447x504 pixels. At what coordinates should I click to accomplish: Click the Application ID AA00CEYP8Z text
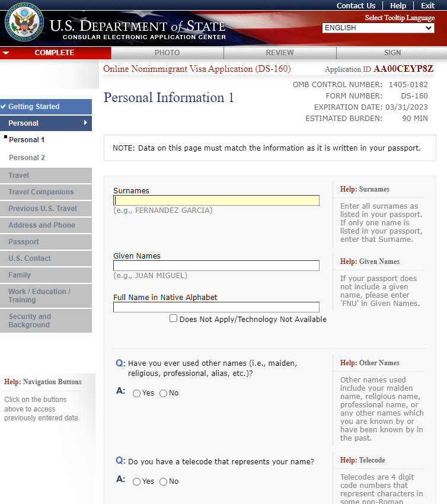pos(379,69)
